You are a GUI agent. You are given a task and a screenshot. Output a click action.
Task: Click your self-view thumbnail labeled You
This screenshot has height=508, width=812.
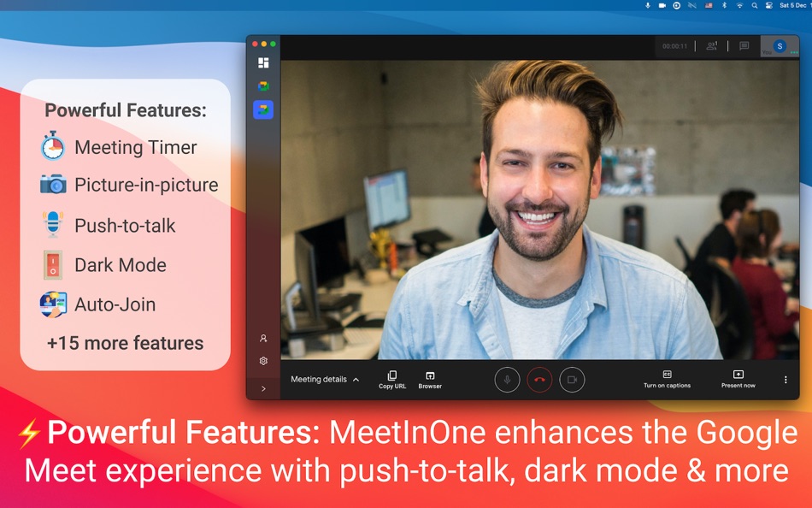point(779,46)
